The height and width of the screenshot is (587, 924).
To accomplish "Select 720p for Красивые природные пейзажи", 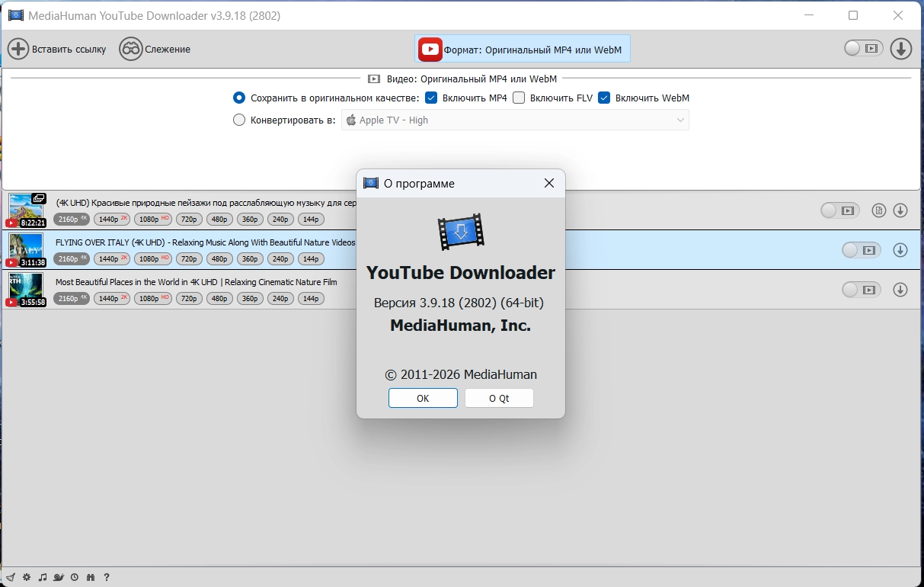I will click(x=189, y=219).
